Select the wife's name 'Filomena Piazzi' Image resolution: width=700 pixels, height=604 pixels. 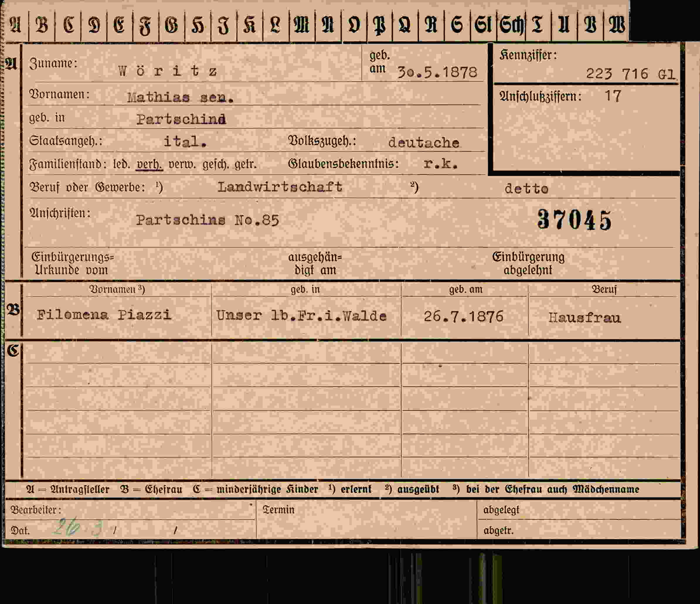[x=104, y=315]
